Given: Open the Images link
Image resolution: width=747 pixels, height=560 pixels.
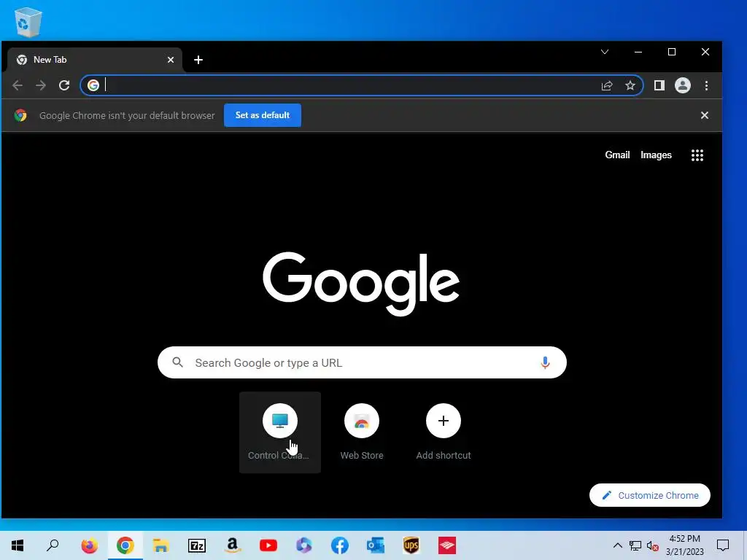Looking at the screenshot, I should (656, 155).
